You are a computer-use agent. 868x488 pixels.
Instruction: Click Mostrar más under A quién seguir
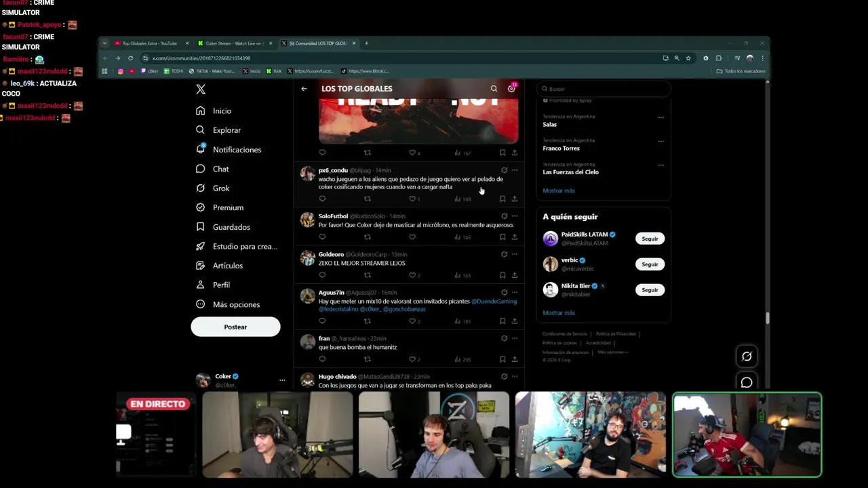click(559, 313)
